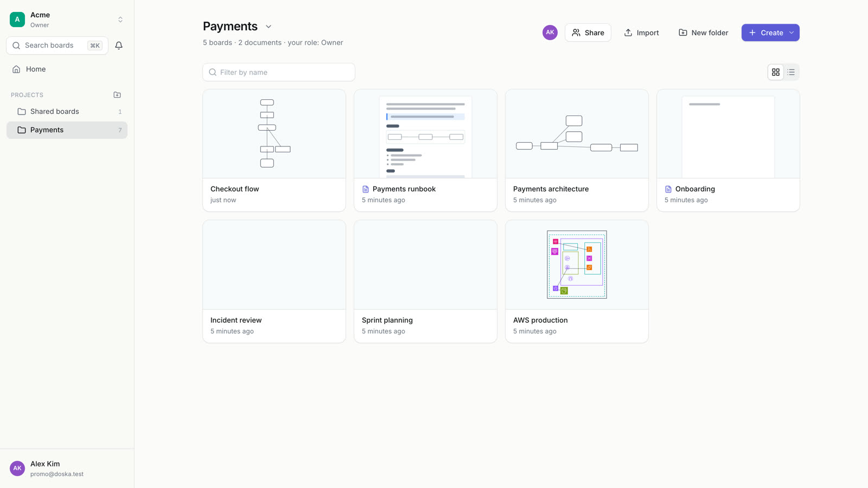Click the document icon beside Onboarding
The image size is (868, 488).
click(x=668, y=189)
